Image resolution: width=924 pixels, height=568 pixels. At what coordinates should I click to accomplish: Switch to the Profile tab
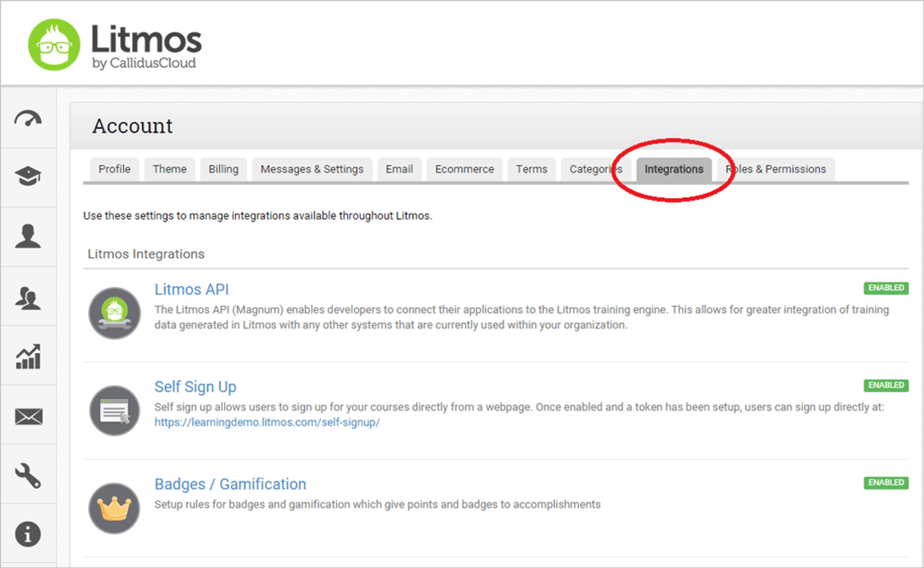tap(115, 169)
